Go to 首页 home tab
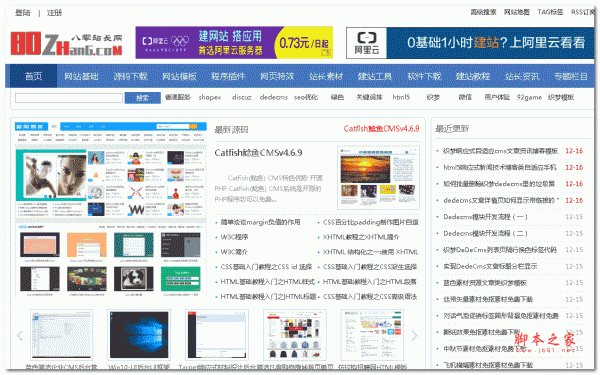Image resolution: width=600 pixels, height=375 pixels. coord(33,76)
